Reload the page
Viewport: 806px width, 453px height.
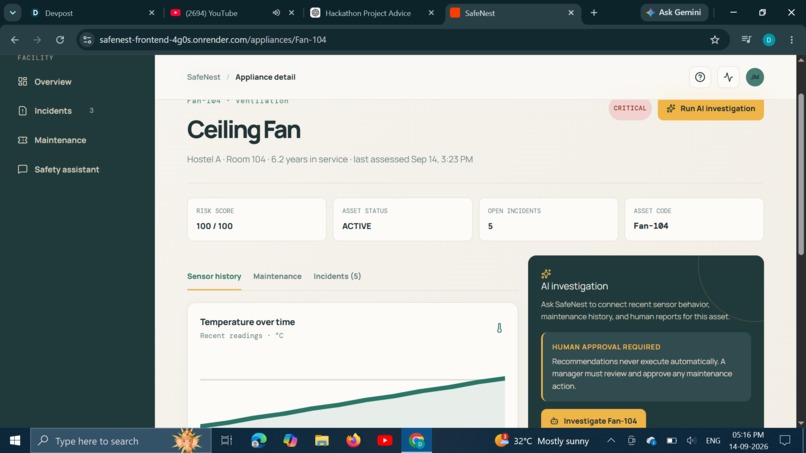(x=60, y=40)
